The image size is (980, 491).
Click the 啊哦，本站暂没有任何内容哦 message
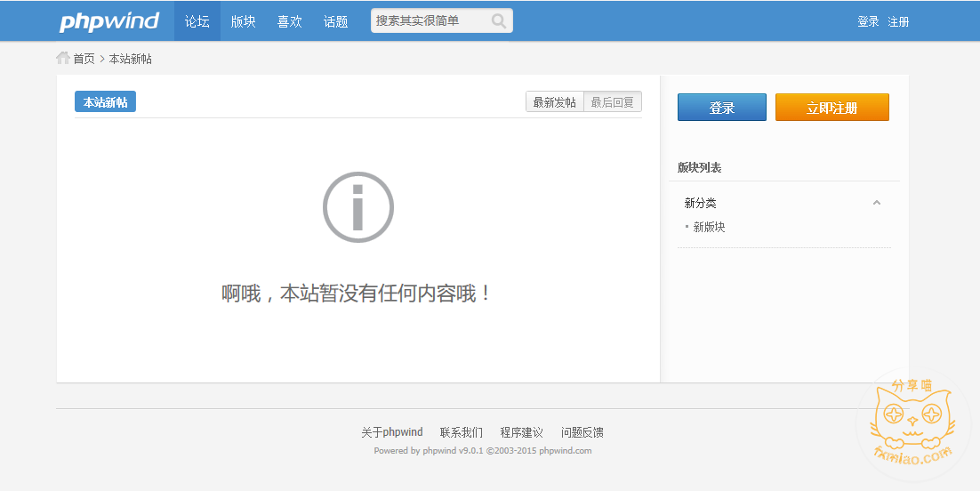pos(357,293)
